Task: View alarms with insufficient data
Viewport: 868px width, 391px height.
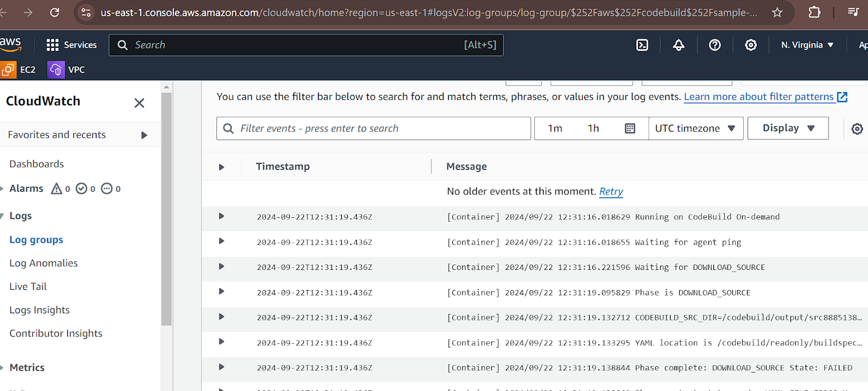Action: click(x=111, y=188)
